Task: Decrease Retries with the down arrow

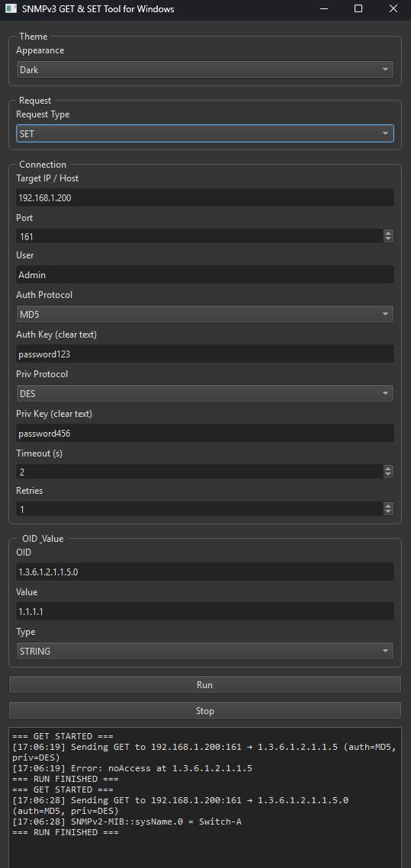Action: click(x=388, y=512)
